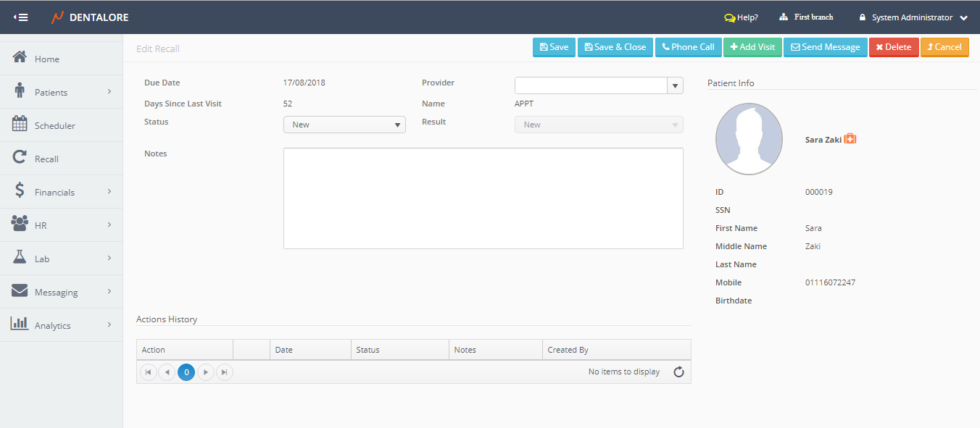Click the First branch hierarchy icon
This screenshot has height=428, width=980.
click(x=784, y=17)
